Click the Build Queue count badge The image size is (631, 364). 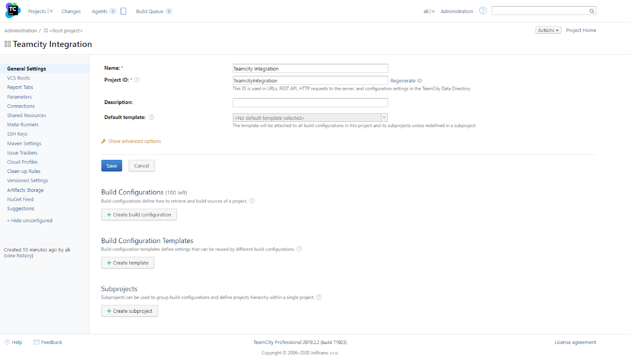pyautogui.click(x=169, y=11)
